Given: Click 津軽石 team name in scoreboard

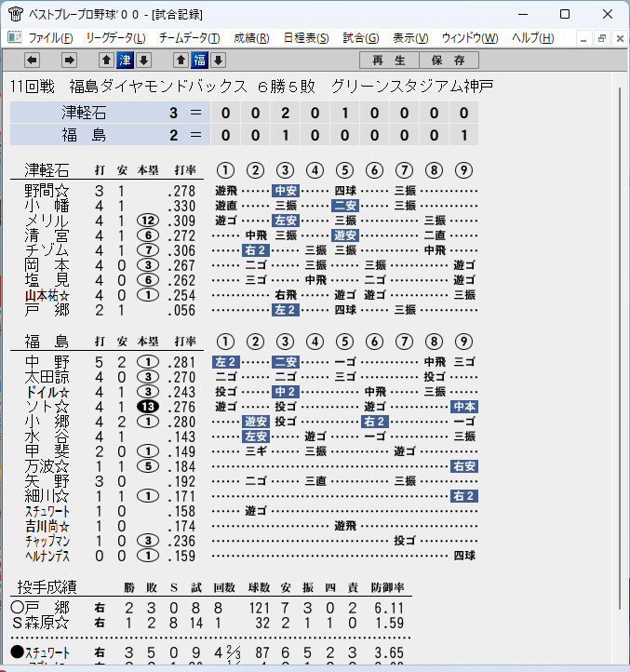Looking at the screenshot, I should pyautogui.click(x=84, y=114).
